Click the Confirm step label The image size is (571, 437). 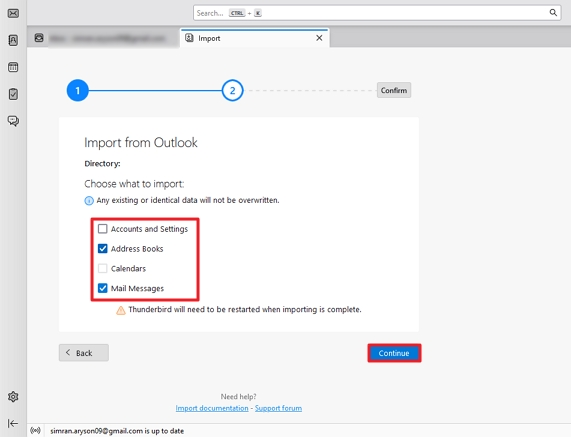pyautogui.click(x=394, y=90)
